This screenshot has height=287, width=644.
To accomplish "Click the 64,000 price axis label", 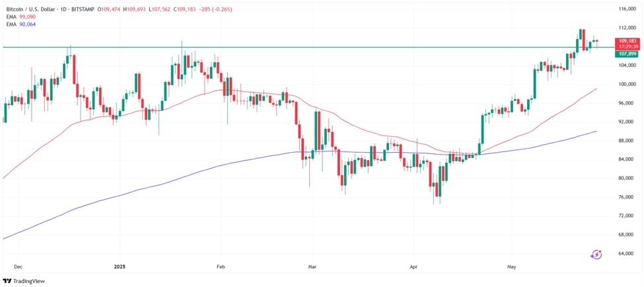I will click(630, 254).
